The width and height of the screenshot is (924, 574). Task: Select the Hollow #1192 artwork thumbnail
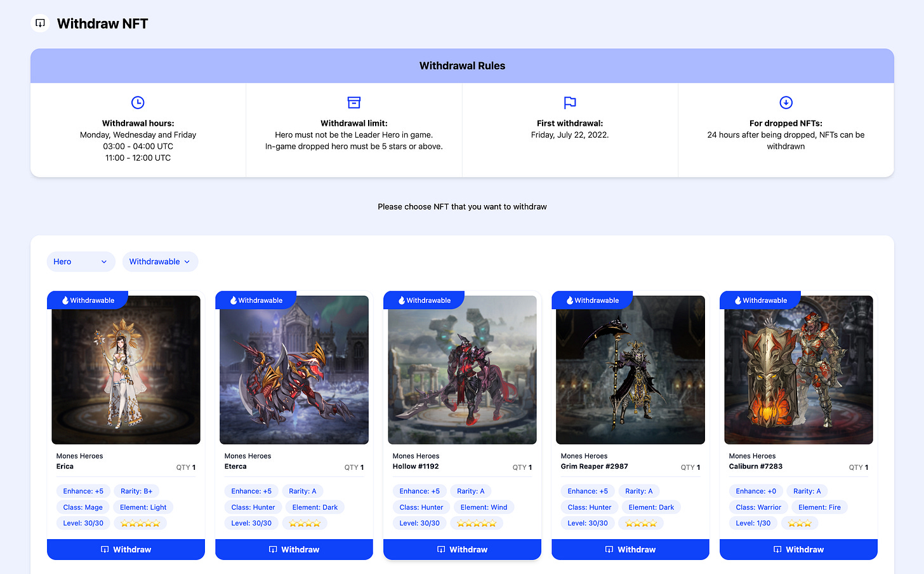pyautogui.click(x=462, y=370)
